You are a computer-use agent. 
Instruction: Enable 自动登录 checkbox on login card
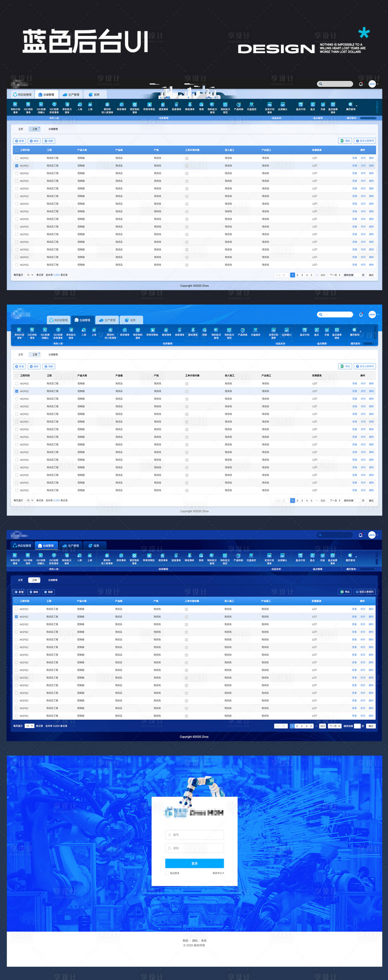pyautogui.click(x=167, y=873)
